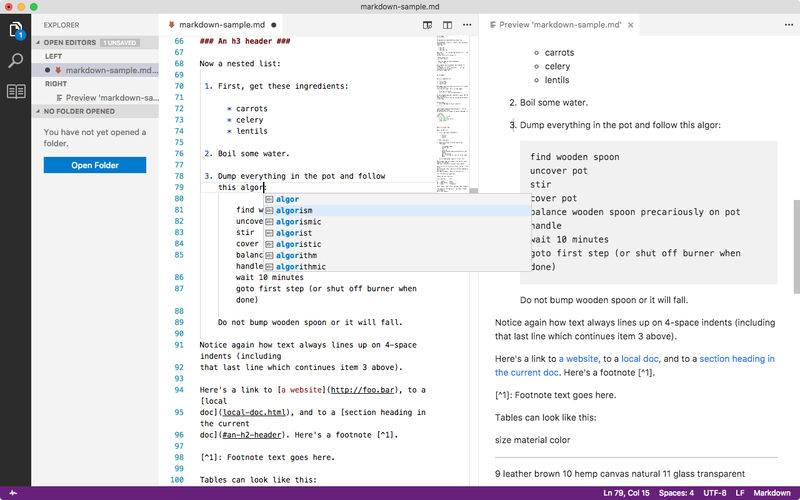Screen dimensions: 800x500
Task: Click the icon beside the 'algorithm' suggestion
Action: click(x=269, y=255)
